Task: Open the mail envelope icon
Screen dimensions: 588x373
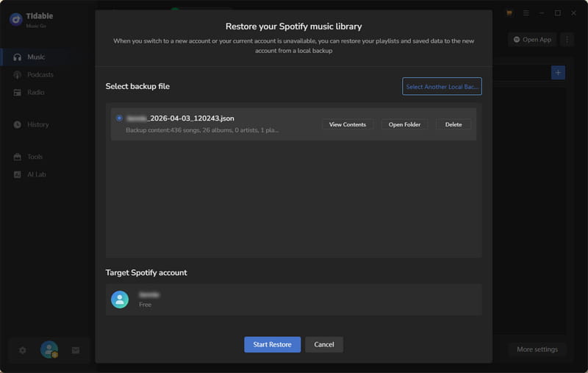Action: coord(76,350)
